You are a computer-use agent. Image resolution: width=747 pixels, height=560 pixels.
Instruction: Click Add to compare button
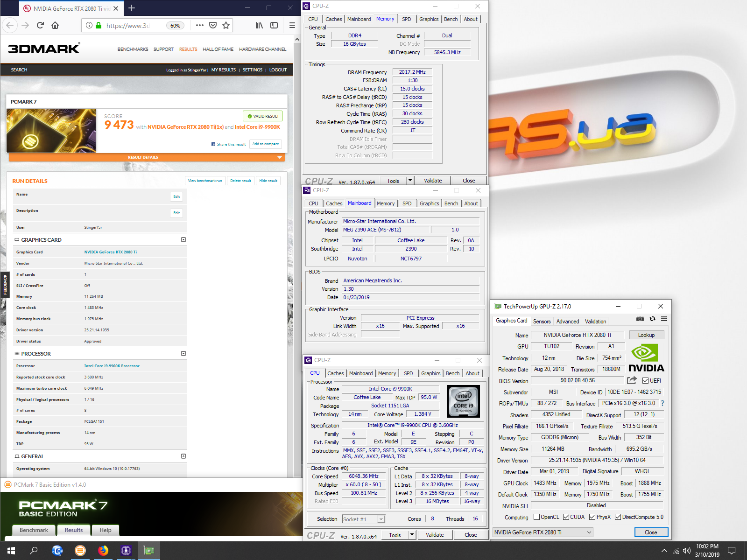tap(266, 144)
